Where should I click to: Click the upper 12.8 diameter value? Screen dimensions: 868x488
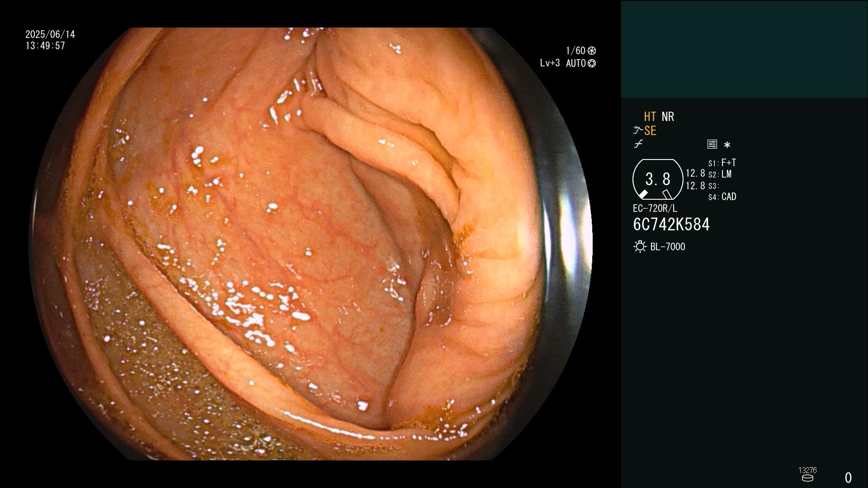[695, 174]
